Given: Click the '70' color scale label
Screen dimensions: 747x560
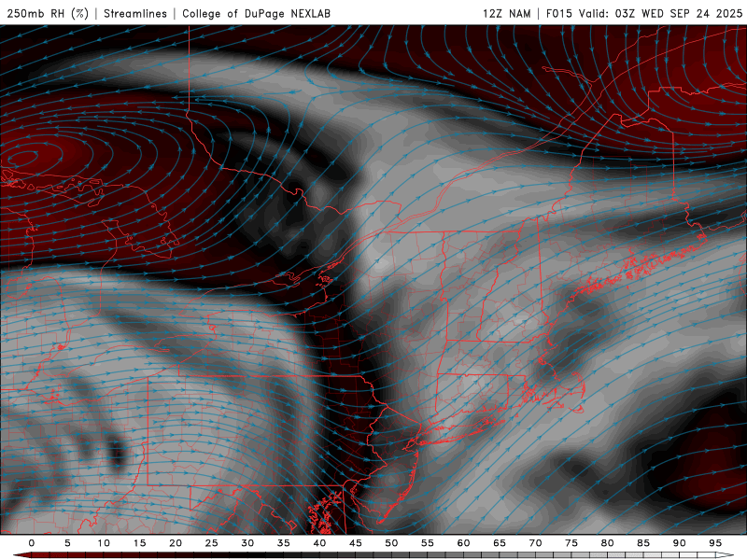Looking at the screenshot, I should point(535,543).
